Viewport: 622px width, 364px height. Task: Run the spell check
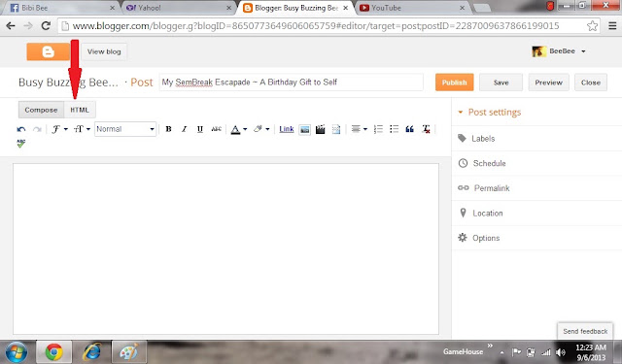(x=21, y=144)
